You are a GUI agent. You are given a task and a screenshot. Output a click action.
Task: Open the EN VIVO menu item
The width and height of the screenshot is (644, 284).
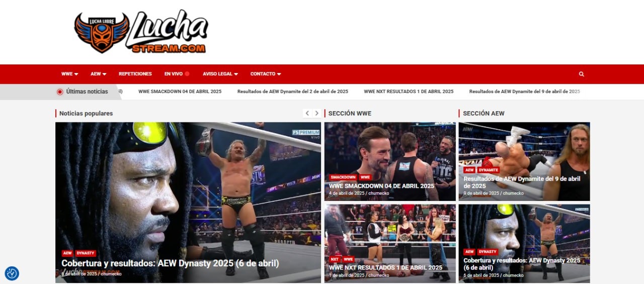174,74
